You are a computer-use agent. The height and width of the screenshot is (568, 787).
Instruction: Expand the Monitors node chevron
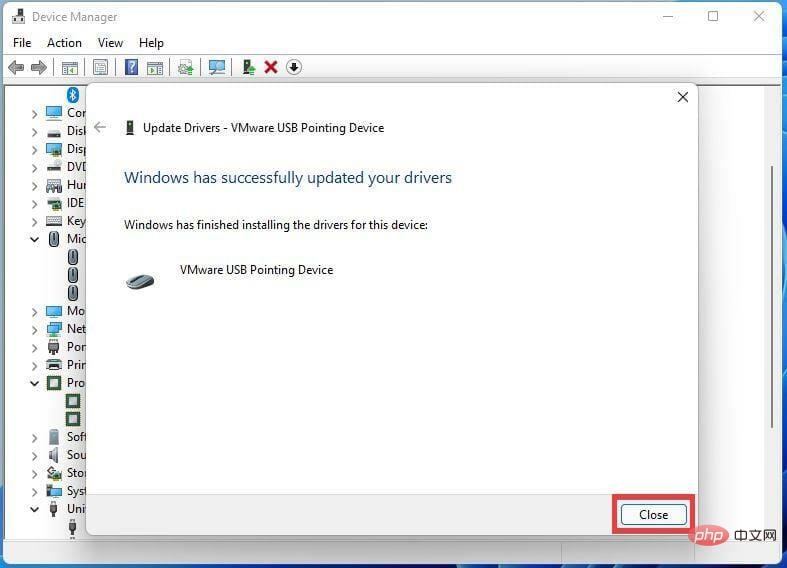click(34, 312)
